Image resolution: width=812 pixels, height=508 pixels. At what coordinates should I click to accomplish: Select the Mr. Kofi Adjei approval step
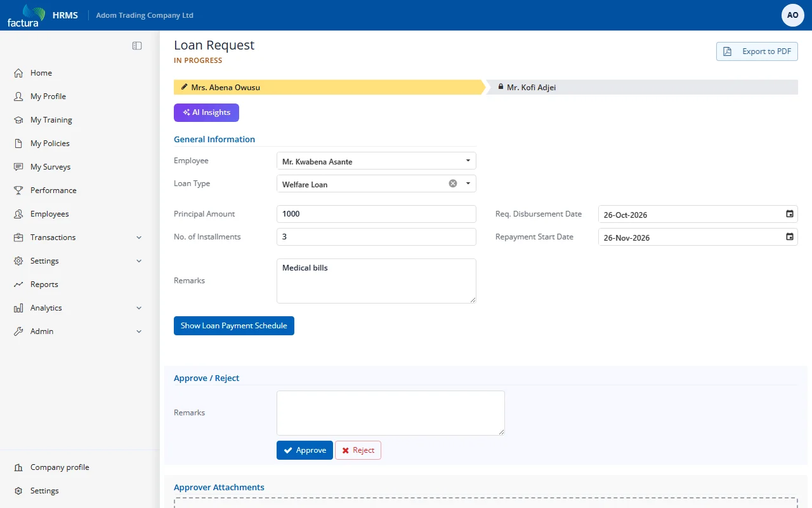coord(642,87)
